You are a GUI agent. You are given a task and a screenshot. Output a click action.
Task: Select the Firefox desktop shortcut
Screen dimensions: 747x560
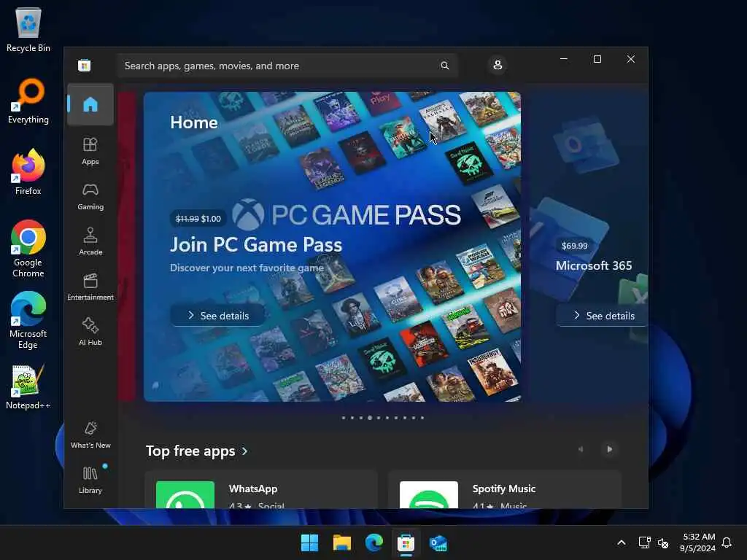(28, 172)
